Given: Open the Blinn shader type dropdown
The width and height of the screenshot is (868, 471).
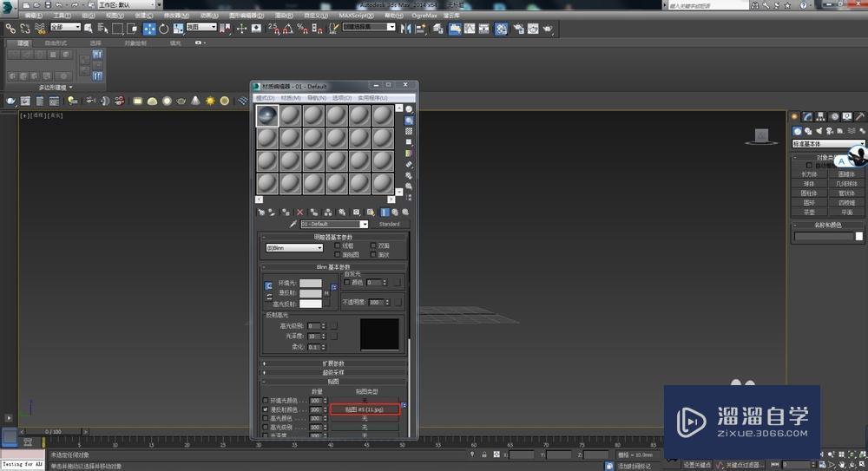Looking at the screenshot, I should (x=294, y=248).
